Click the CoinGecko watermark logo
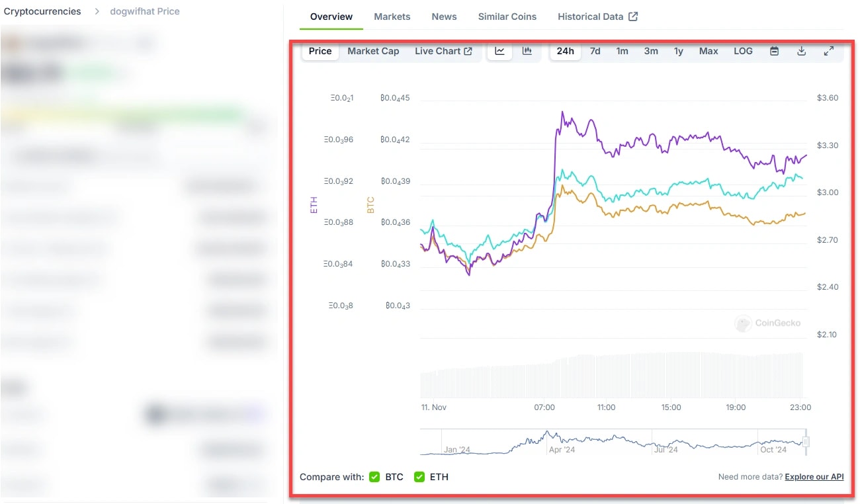860x504 pixels. (x=744, y=323)
